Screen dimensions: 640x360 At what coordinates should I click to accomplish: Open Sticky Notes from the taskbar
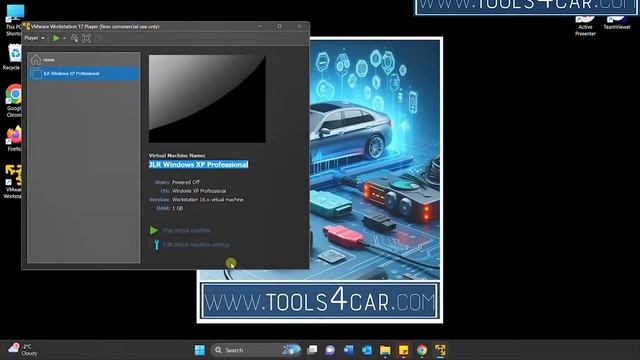pos(403,350)
